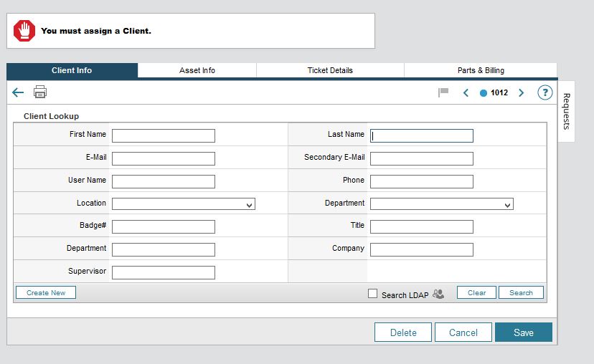Focus the User Name field
594x364 pixels.
tap(164, 181)
